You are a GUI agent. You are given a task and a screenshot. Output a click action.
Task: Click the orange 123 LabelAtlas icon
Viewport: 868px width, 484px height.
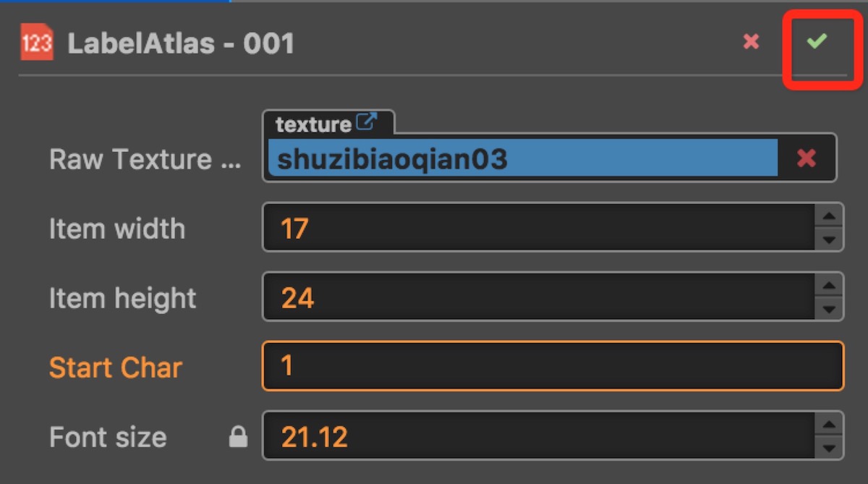pyautogui.click(x=36, y=43)
